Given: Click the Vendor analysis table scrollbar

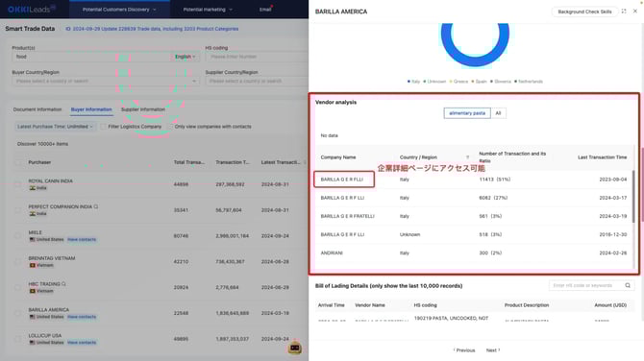Looking at the screenshot, I should point(633,197).
